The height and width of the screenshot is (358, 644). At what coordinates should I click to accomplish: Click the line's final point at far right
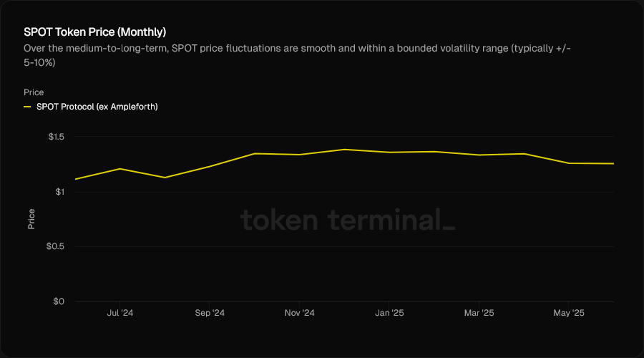[x=613, y=164]
